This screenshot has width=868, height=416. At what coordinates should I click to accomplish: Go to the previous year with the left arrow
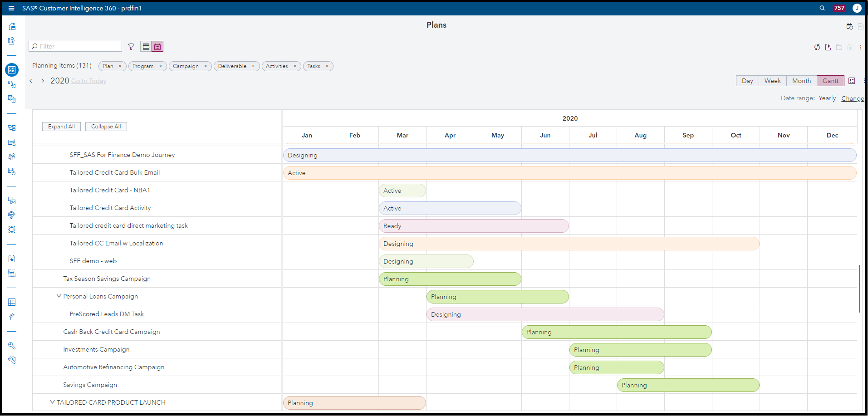(x=30, y=81)
